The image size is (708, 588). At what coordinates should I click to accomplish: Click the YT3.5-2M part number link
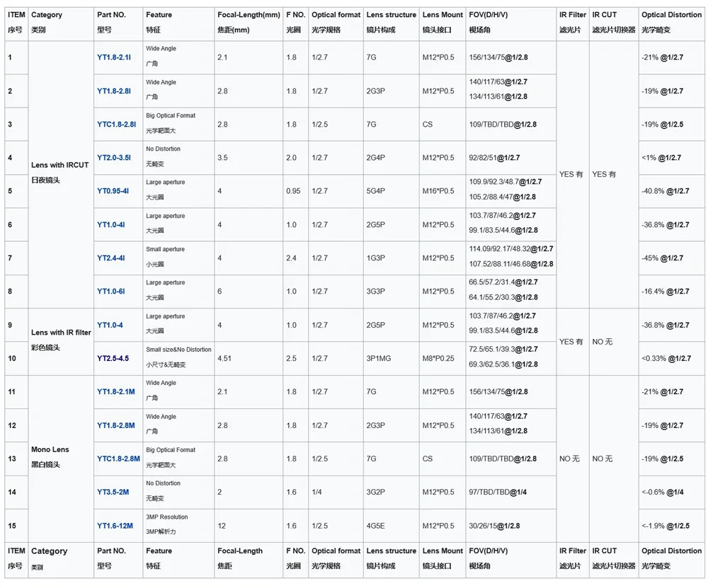(x=113, y=492)
